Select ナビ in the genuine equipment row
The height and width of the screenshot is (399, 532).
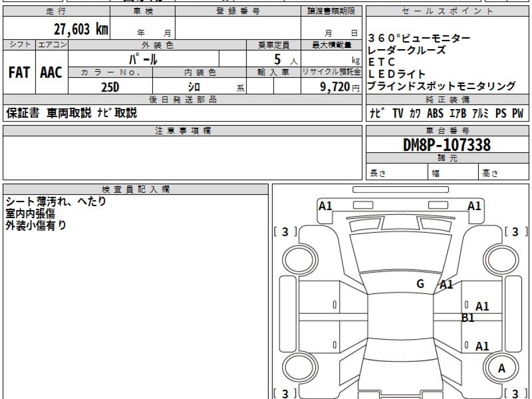pyautogui.click(x=377, y=113)
